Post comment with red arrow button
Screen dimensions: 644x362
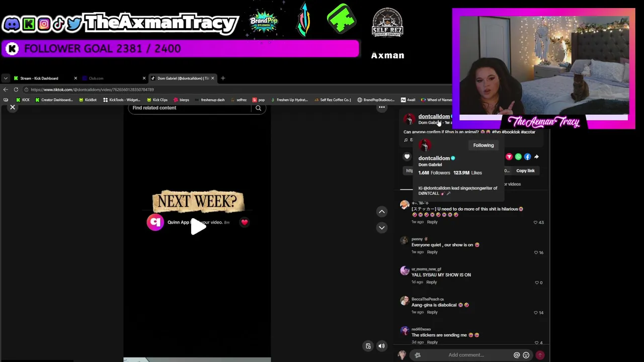tap(540, 355)
